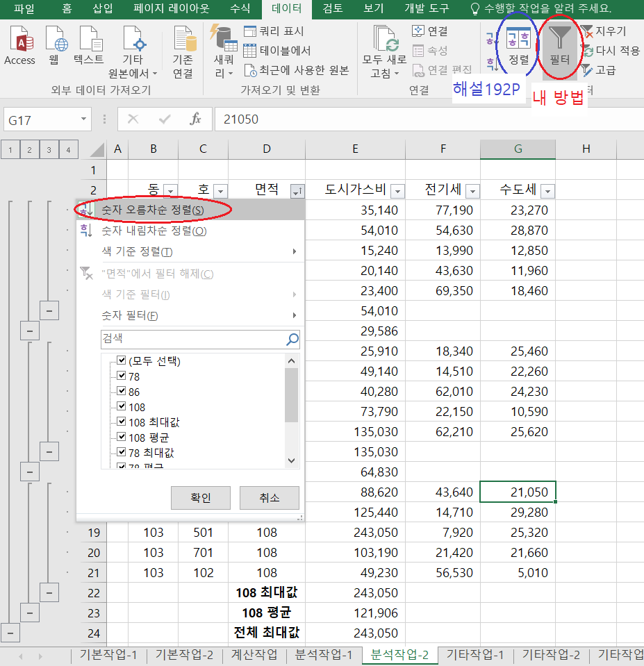Toggle the 108 최대값 checkbox
This screenshot has height=666, width=644.
pyautogui.click(x=122, y=422)
